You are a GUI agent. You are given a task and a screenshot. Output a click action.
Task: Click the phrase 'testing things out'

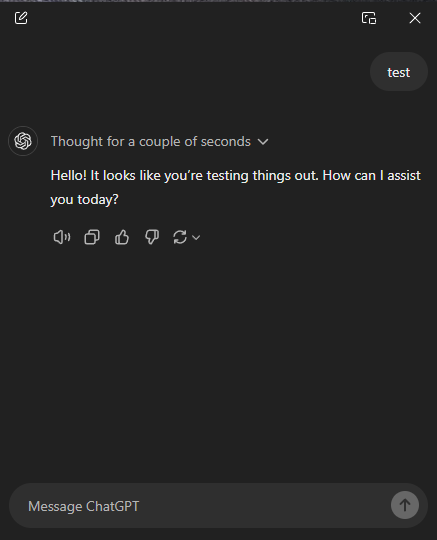[262, 176]
